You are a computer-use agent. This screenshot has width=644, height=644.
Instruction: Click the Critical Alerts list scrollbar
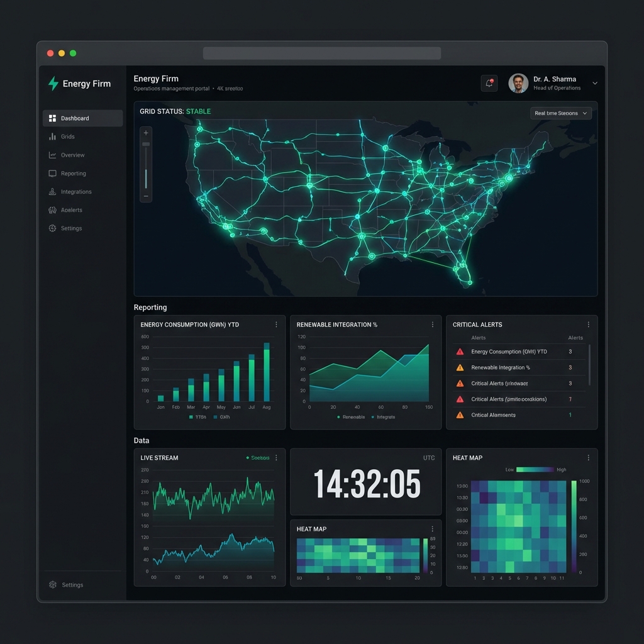pos(589,365)
